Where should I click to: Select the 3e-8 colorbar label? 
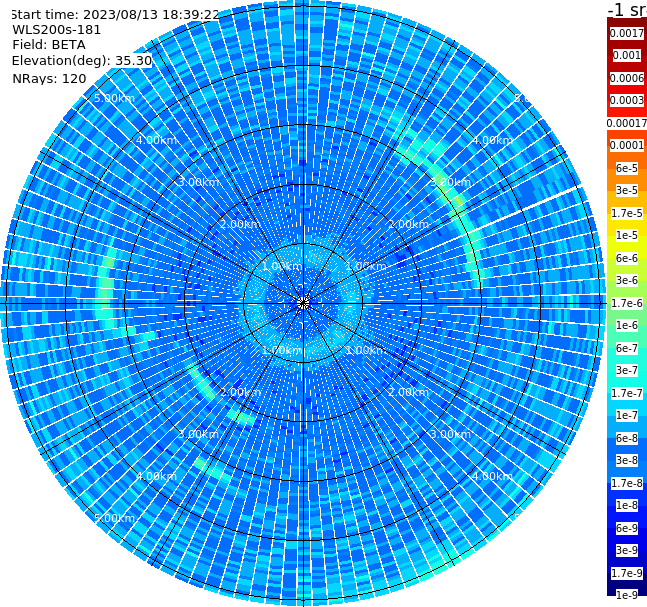627,460
